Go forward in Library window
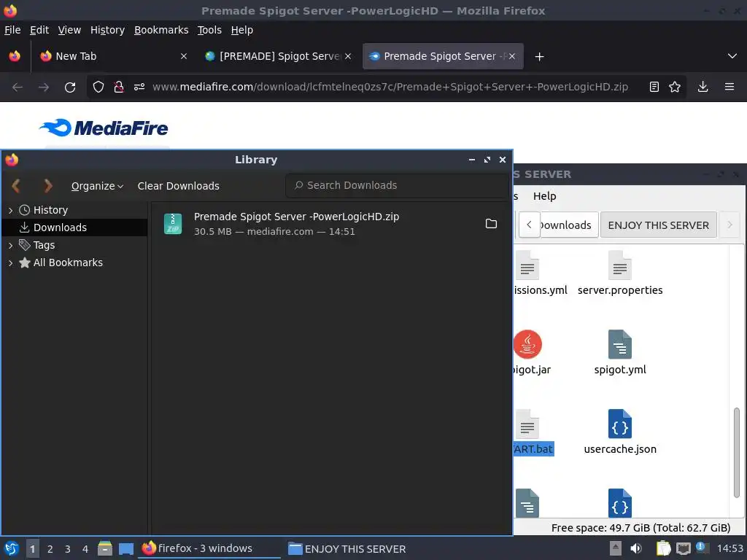This screenshot has height=560, width=747. point(47,186)
